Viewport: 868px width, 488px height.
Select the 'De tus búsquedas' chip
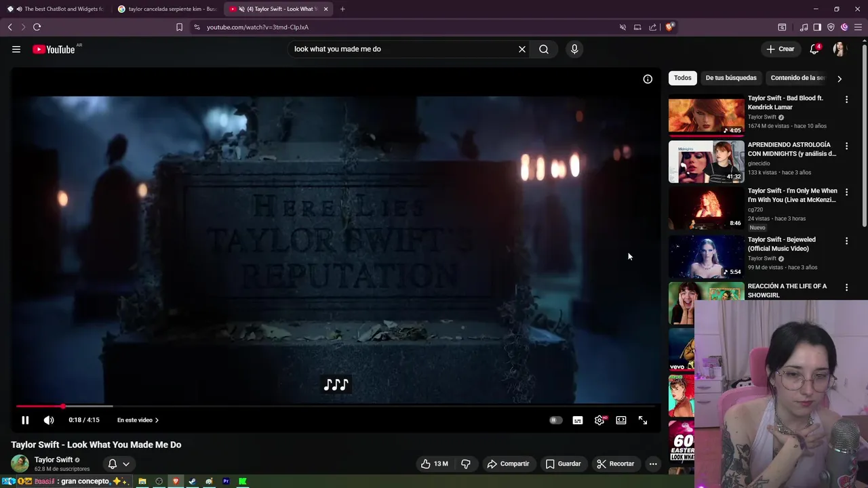tap(731, 78)
